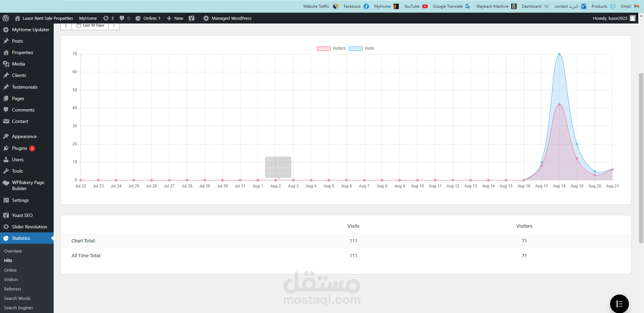
Task: Open the MyHome admin bar menu
Action: [88, 18]
